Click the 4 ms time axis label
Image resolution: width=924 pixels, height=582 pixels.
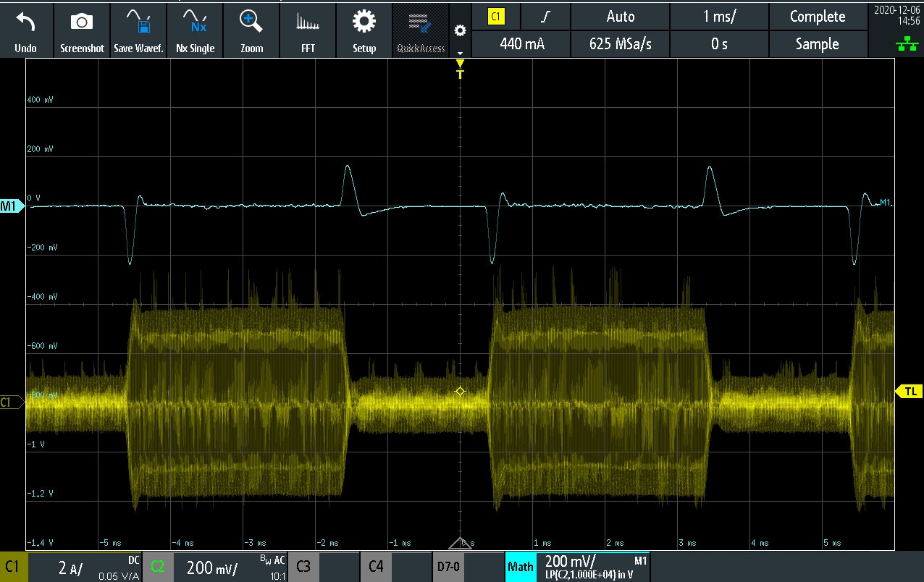[x=759, y=543]
